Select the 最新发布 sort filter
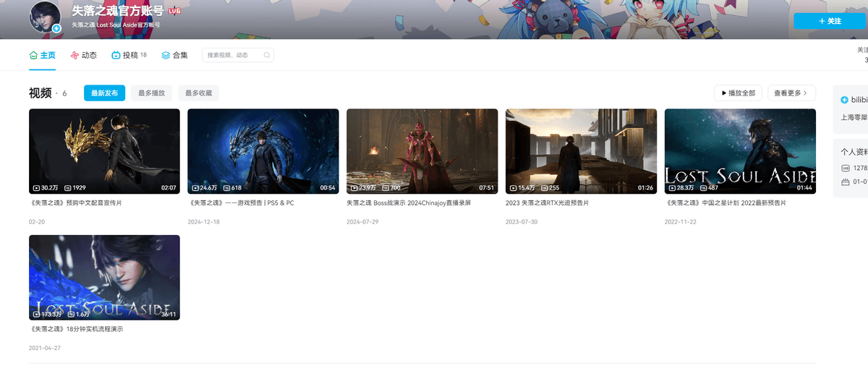Screen dimensions: 868x371 coord(104,93)
